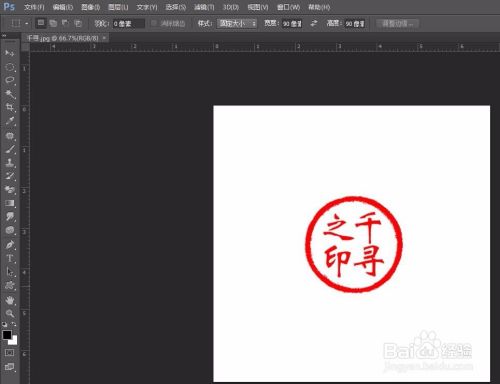Select the Eraser tool
500x384 pixels.
pos(10,190)
